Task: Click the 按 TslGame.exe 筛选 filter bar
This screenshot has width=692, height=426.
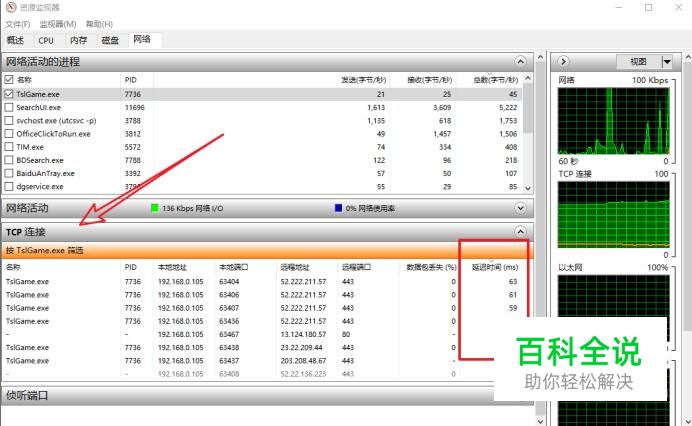Action: (x=267, y=250)
